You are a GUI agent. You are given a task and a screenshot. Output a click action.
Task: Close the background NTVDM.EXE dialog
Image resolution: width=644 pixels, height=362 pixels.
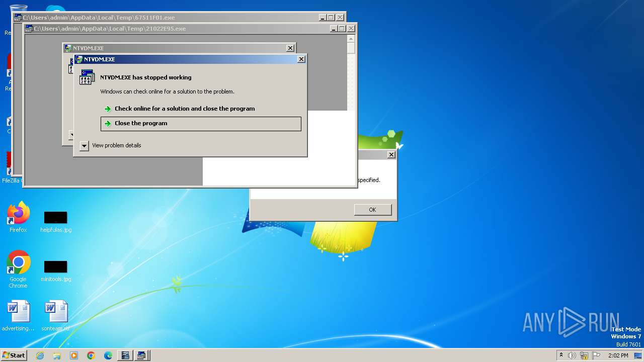pyautogui.click(x=290, y=48)
